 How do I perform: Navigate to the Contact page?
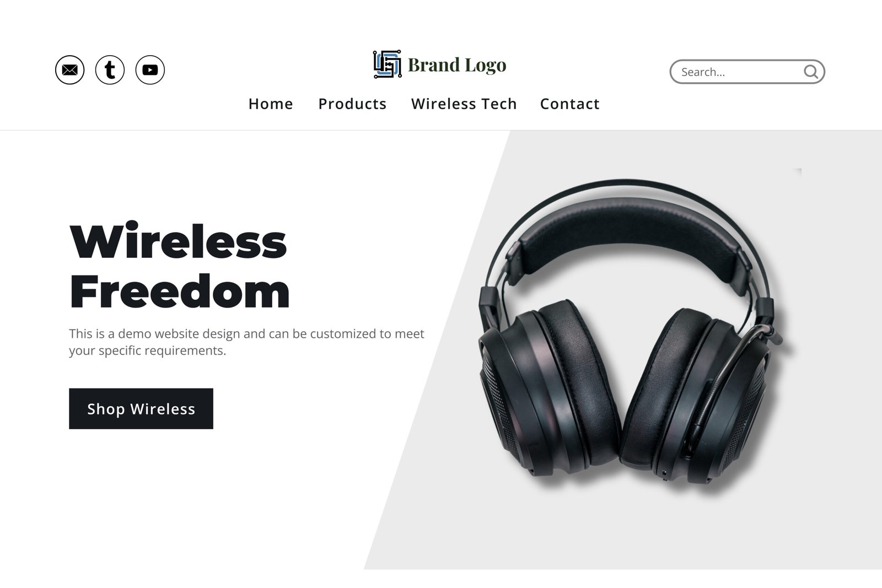click(x=569, y=104)
